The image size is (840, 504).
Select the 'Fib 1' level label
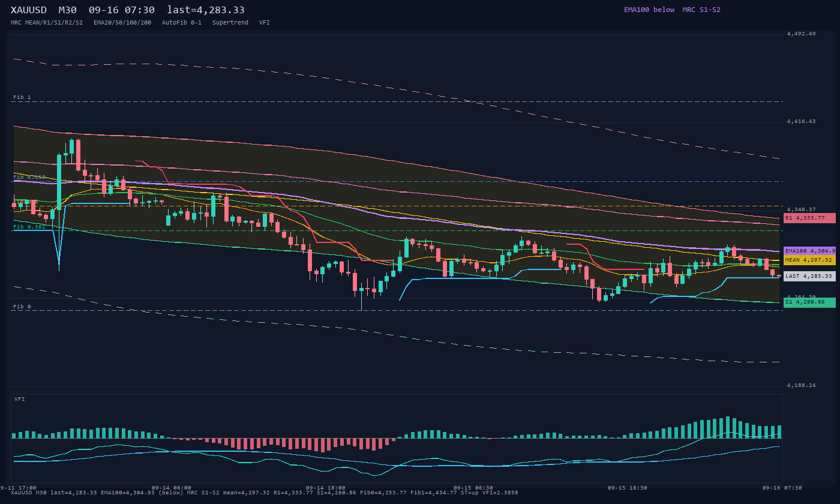[22, 97]
